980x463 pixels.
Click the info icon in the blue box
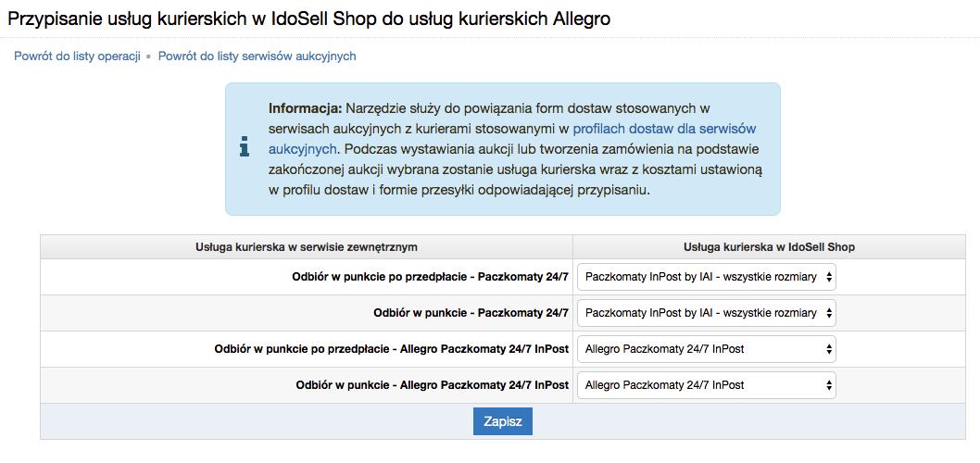click(x=245, y=148)
